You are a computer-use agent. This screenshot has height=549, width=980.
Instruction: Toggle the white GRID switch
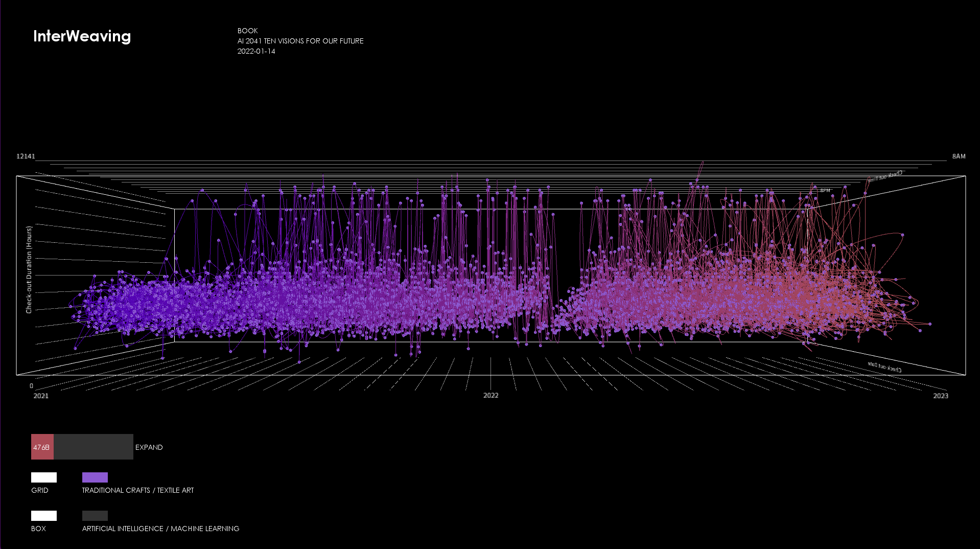tap(43, 477)
